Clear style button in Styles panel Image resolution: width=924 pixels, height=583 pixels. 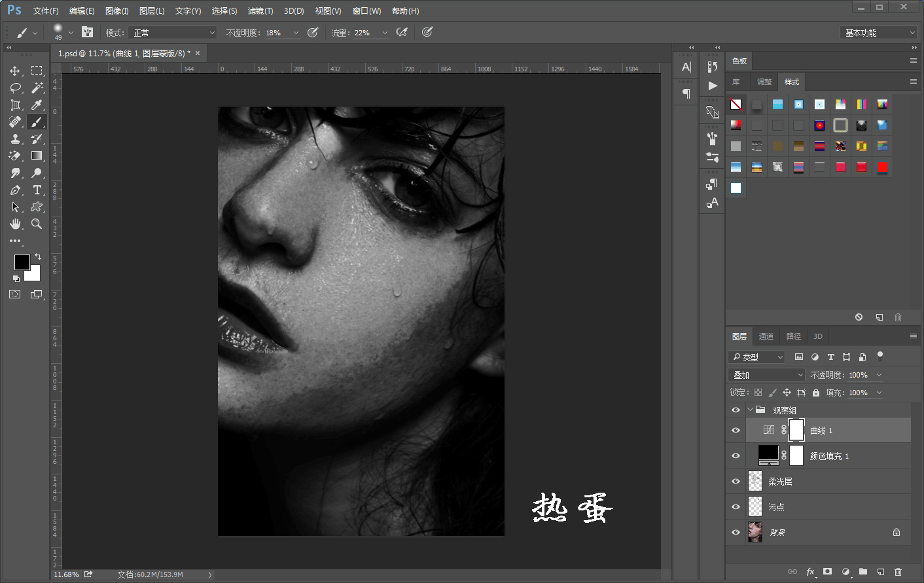(859, 317)
